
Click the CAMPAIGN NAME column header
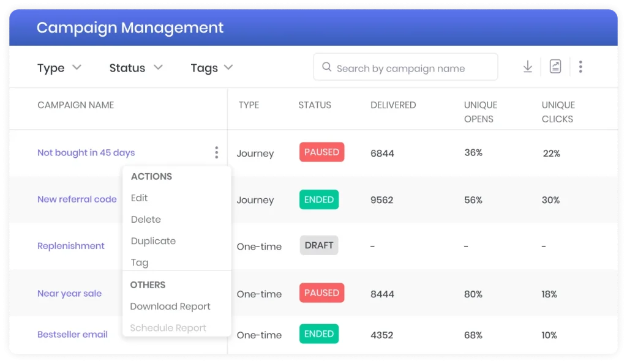click(75, 105)
